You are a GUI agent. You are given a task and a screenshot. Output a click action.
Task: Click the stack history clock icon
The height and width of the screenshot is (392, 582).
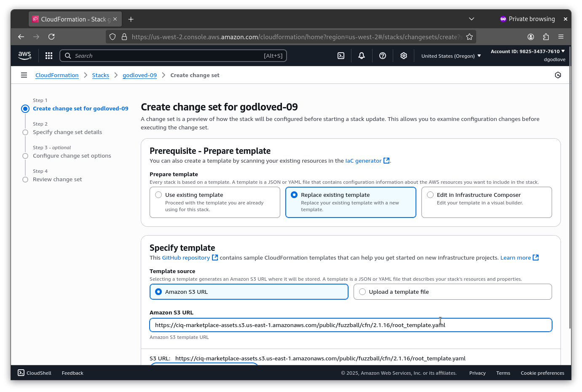[x=558, y=75]
